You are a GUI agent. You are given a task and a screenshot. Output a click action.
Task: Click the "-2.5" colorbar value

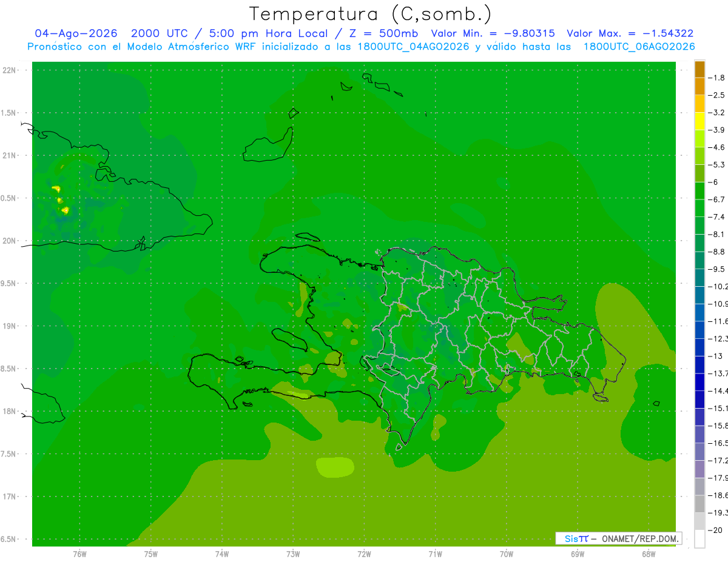[716, 95]
